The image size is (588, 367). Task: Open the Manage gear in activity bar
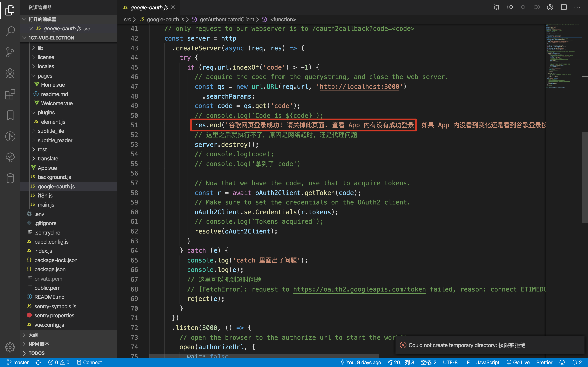[x=10, y=347]
